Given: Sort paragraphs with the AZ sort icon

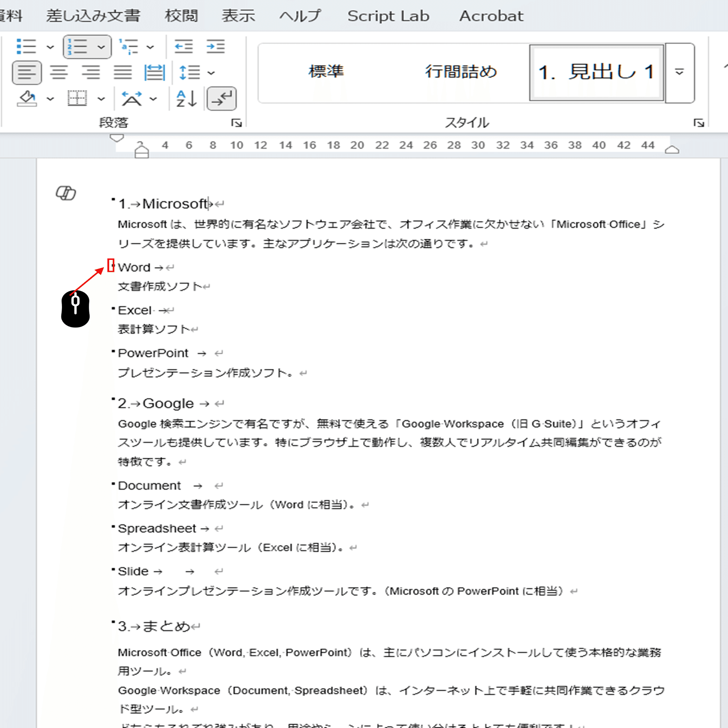Looking at the screenshot, I should [x=185, y=99].
